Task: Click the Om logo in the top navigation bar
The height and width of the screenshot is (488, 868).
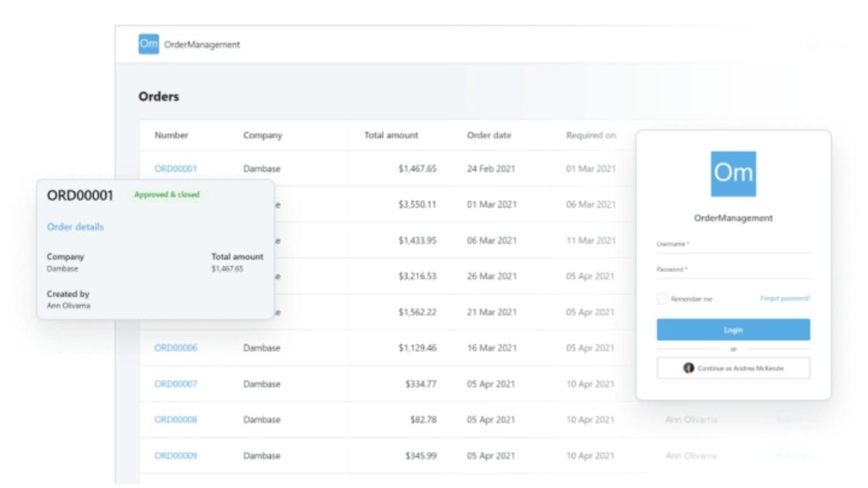Action: [147, 43]
